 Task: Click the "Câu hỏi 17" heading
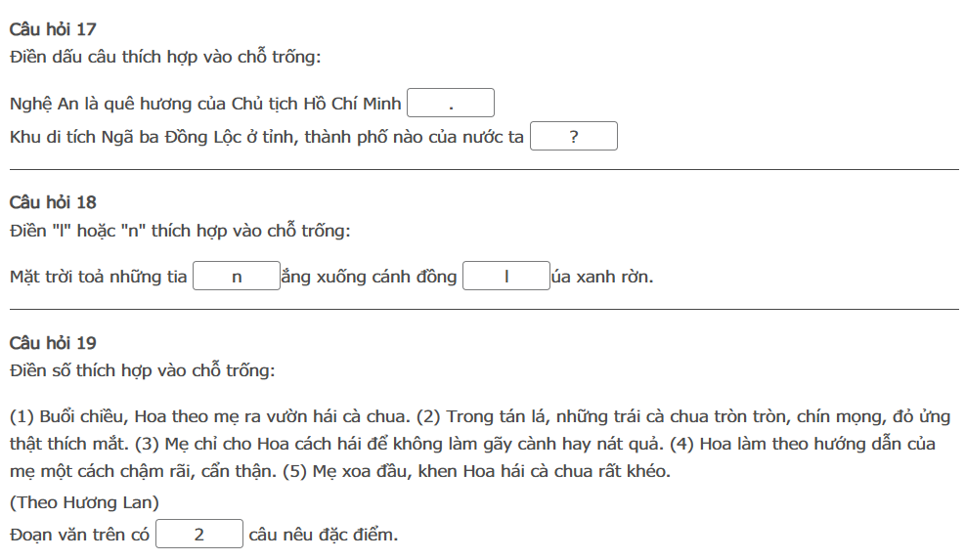click(x=53, y=29)
